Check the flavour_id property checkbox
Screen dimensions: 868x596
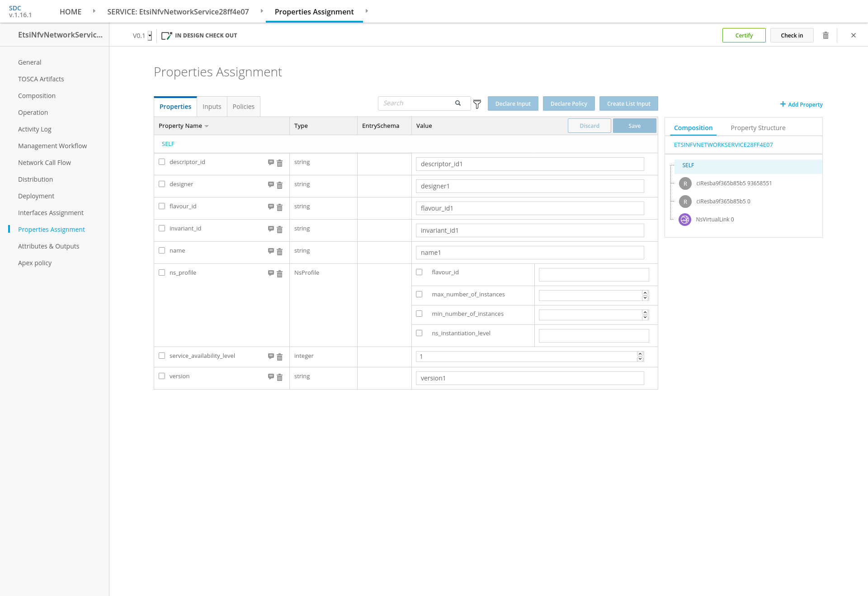coord(162,206)
